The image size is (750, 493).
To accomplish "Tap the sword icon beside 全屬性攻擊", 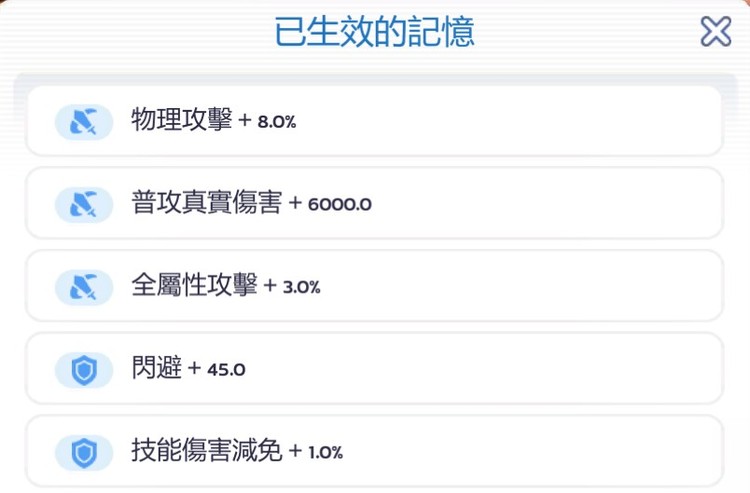I will (84, 287).
